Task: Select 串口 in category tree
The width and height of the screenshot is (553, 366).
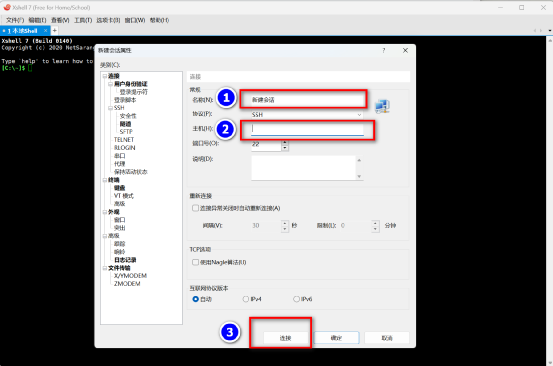Action: pyautogui.click(x=120, y=156)
